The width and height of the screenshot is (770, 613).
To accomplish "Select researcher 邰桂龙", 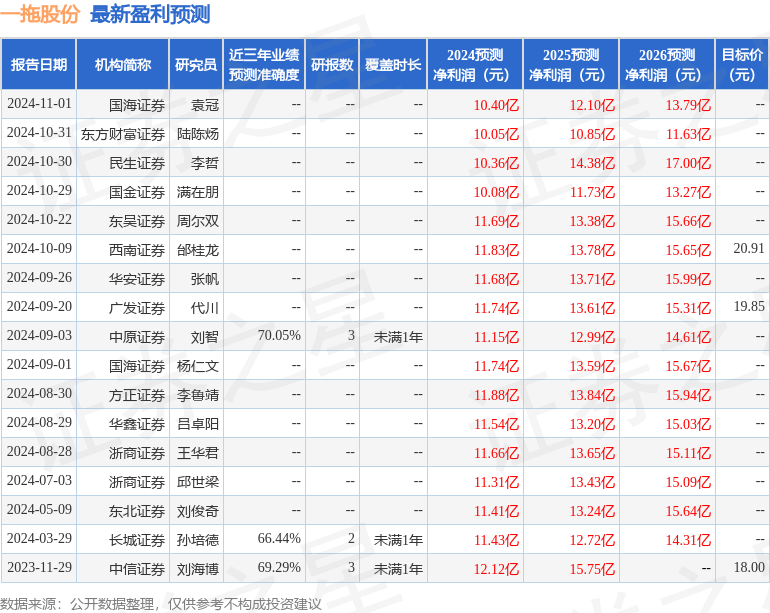I will click(x=198, y=250).
